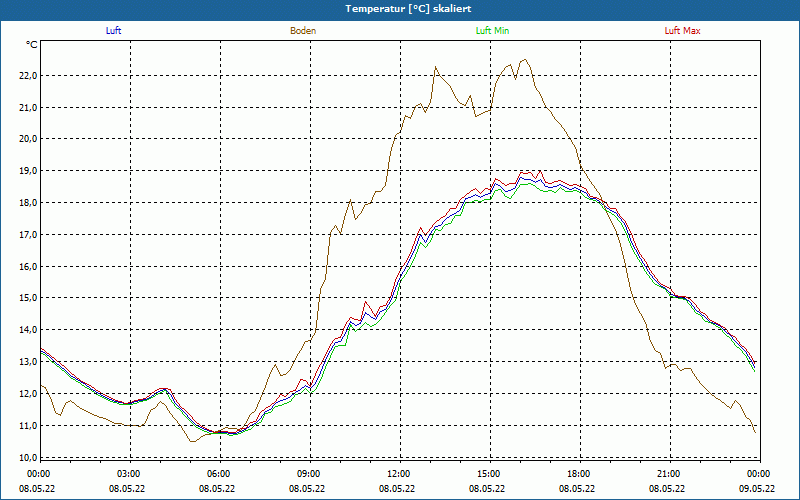Click the 13,0 y-axis value

tap(28, 362)
